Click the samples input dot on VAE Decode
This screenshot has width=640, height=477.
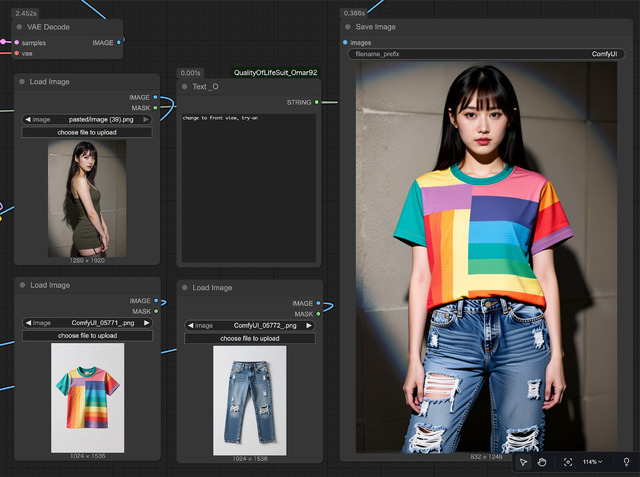(x=15, y=43)
